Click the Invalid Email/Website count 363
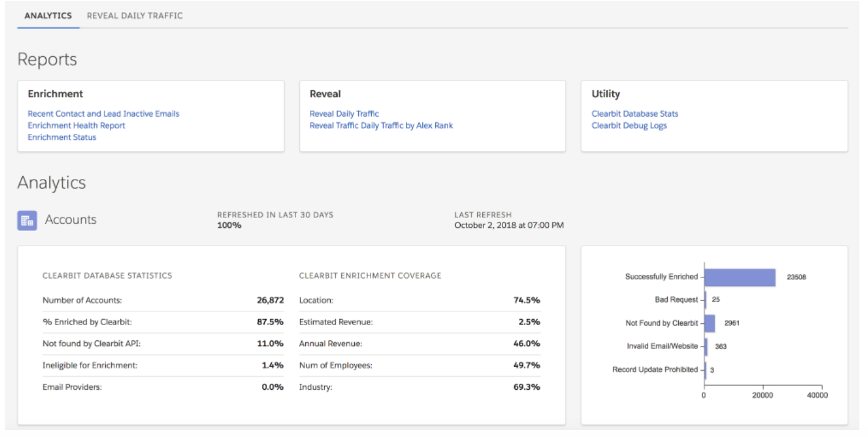Screen dimensions: 868x435 pyautogui.click(x=721, y=346)
